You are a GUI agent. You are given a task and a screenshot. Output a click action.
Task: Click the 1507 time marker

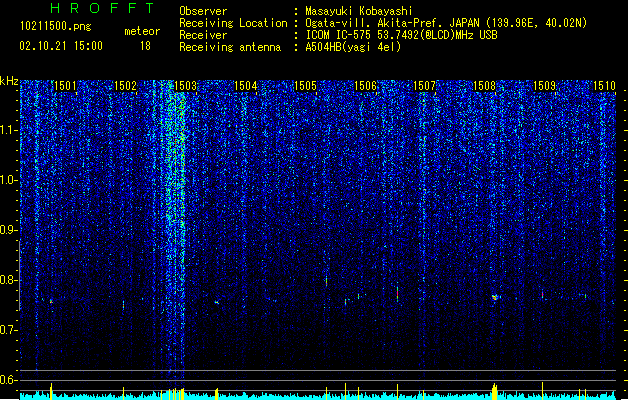pyautogui.click(x=424, y=86)
